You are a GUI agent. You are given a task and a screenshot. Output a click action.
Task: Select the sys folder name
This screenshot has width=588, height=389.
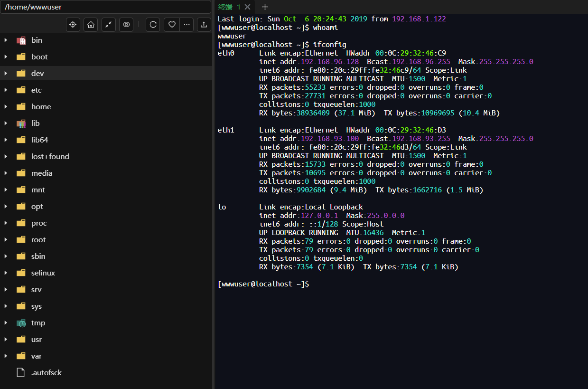37,306
